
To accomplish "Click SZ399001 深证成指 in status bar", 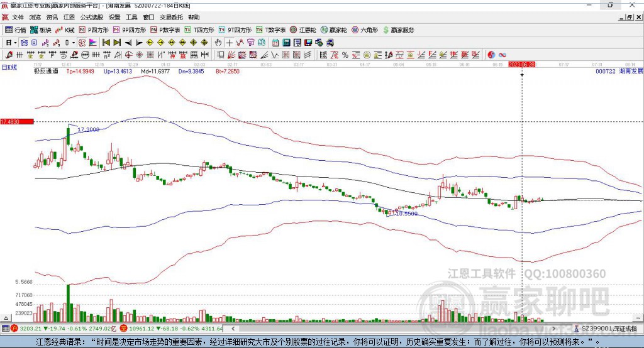I will 606,329.
